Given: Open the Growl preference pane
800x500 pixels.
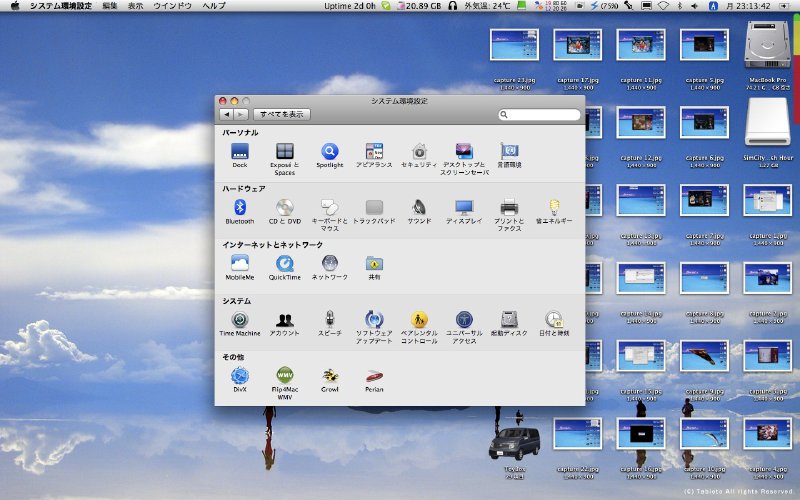Looking at the screenshot, I should coord(330,376).
